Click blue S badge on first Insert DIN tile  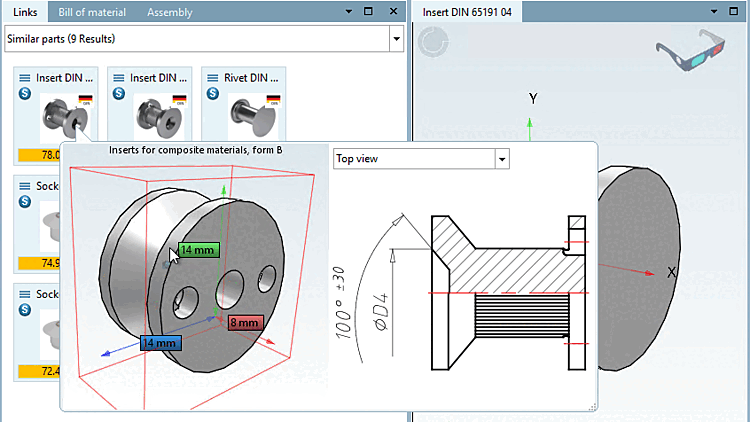(x=25, y=94)
